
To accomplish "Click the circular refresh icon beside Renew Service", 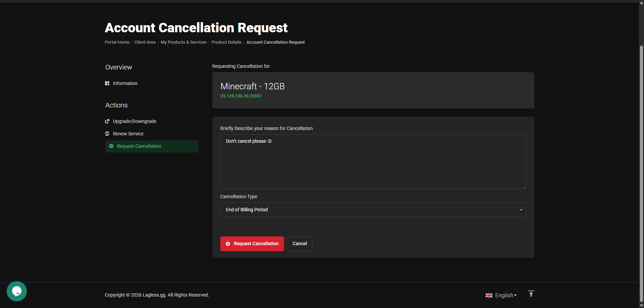I will tap(107, 133).
